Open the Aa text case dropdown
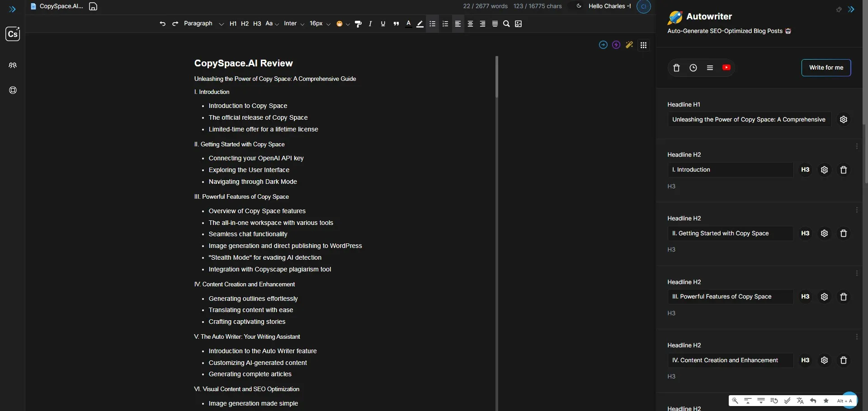This screenshot has width=868, height=411. [x=272, y=23]
